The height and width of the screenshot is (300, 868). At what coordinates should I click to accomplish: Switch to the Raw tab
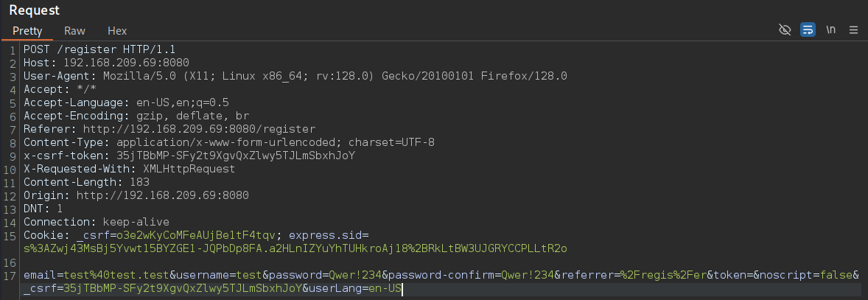[74, 31]
